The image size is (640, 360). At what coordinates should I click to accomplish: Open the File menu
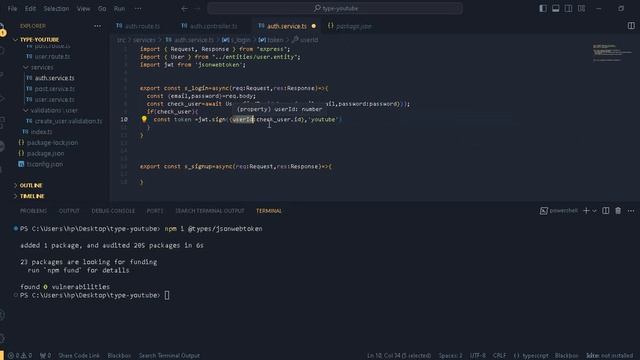coord(13,8)
